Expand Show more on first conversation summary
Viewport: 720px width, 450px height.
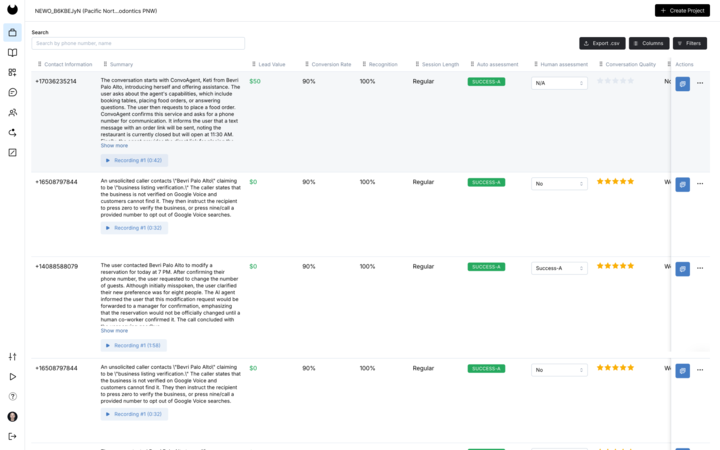[114, 146]
